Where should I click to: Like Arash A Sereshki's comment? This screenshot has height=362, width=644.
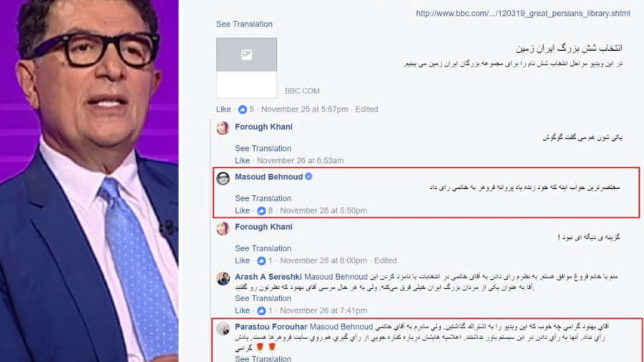243,310
